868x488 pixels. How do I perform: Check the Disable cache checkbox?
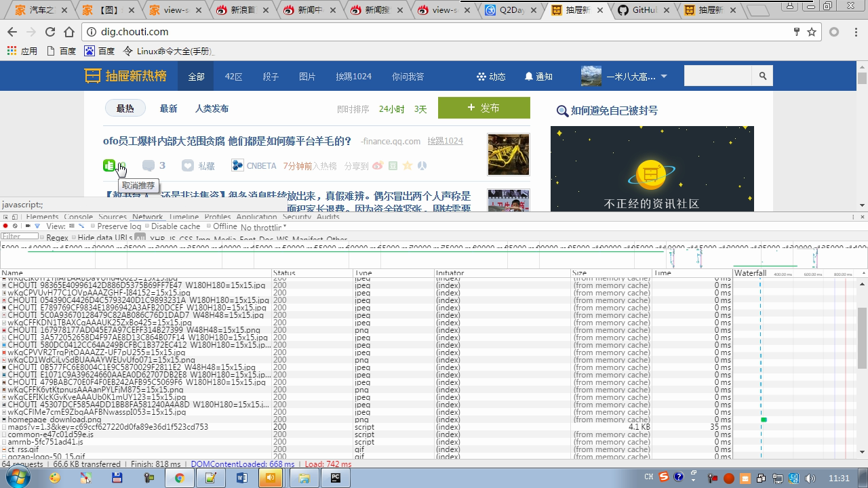(x=147, y=226)
